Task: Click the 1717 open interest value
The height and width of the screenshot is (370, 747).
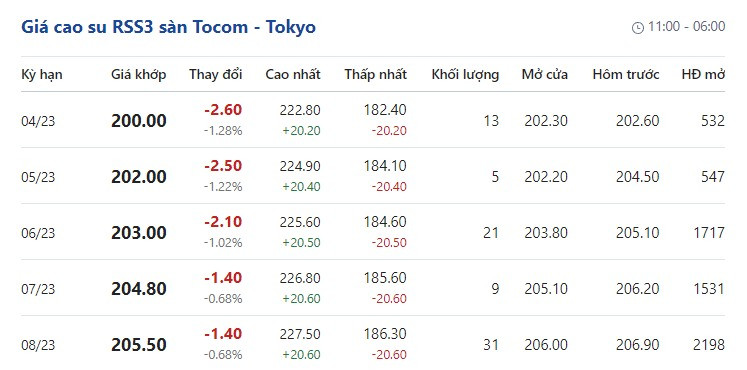Action: pos(709,233)
